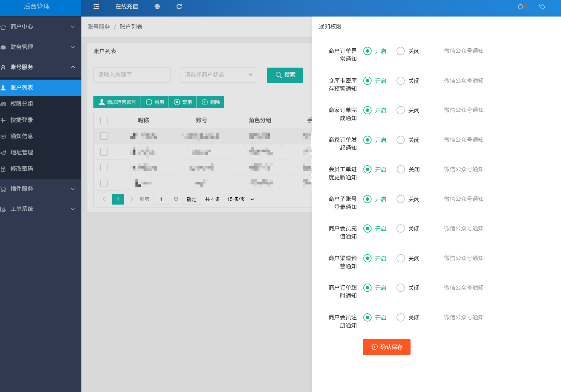Image resolution: width=561 pixels, height=392 pixels.
Task: Open 通知信息 in the sidebar
Action: tap(22, 136)
